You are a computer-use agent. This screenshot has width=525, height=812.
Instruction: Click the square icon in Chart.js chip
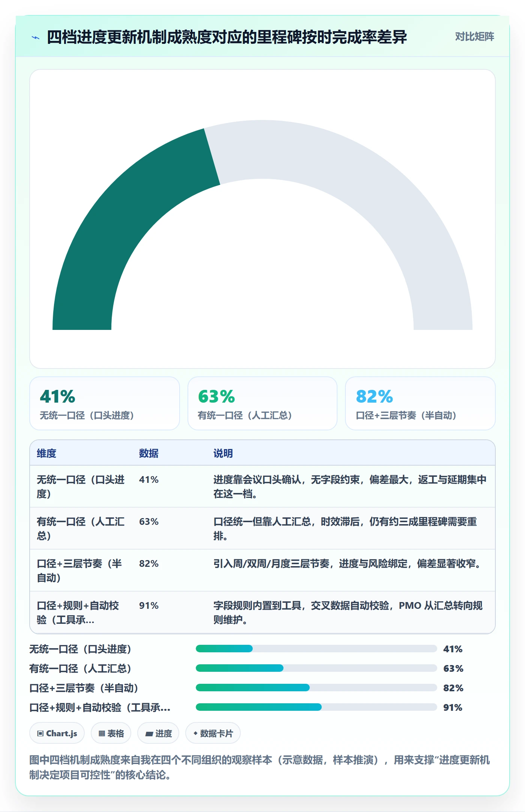[x=40, y=734]
